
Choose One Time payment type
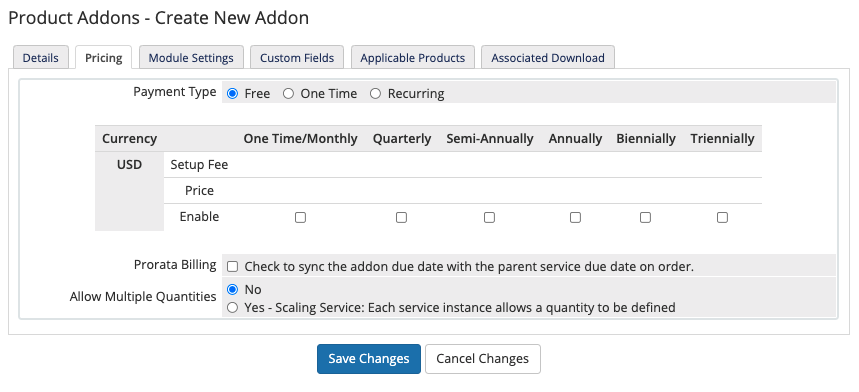288,94
